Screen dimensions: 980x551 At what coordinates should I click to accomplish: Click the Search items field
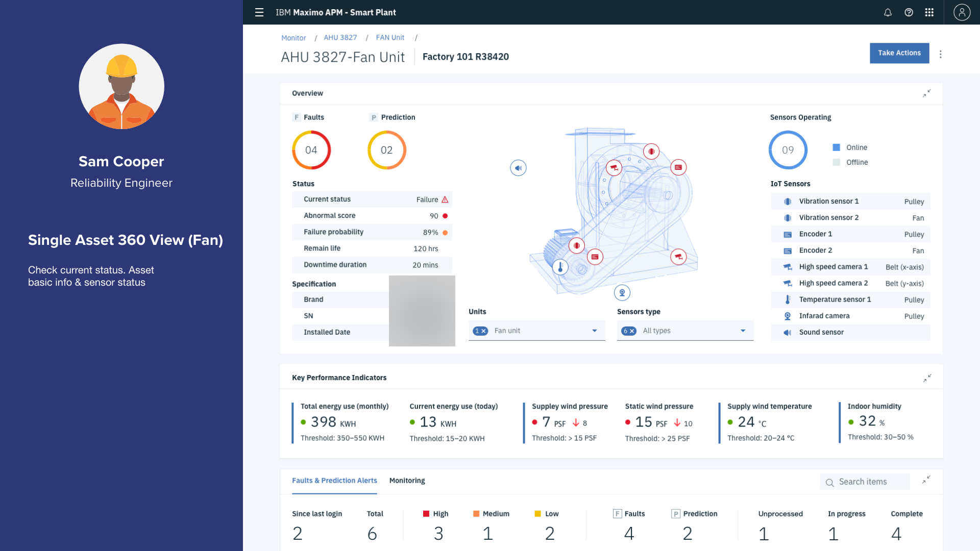click(x=865, y=482)
